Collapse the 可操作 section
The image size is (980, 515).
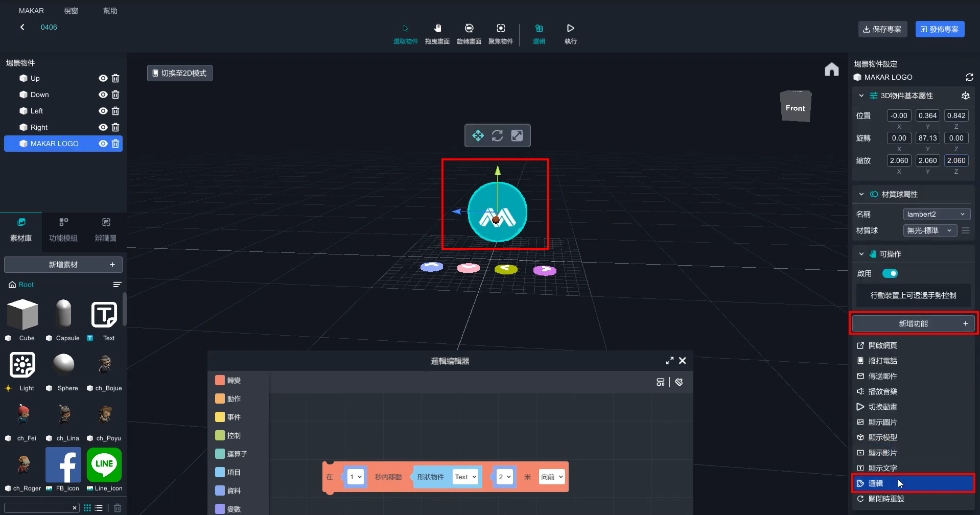(861, 254)
